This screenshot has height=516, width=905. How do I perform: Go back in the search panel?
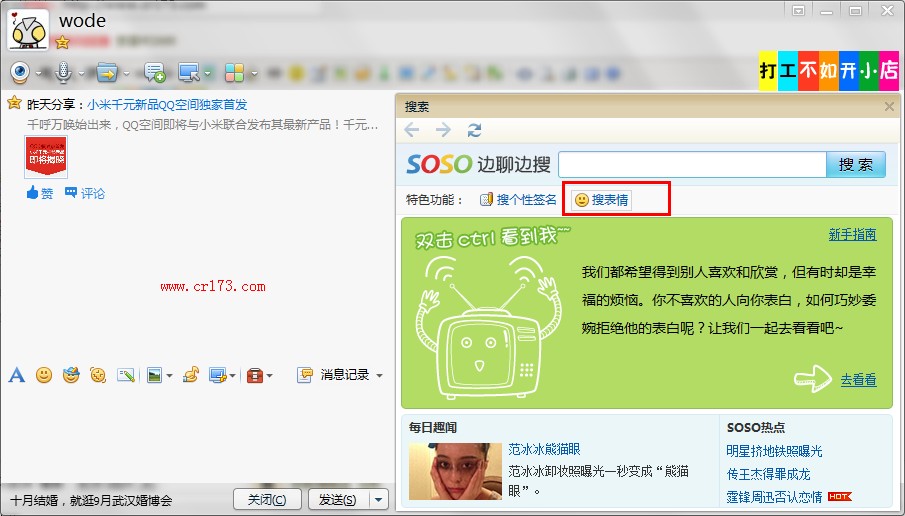coord(412,130)
